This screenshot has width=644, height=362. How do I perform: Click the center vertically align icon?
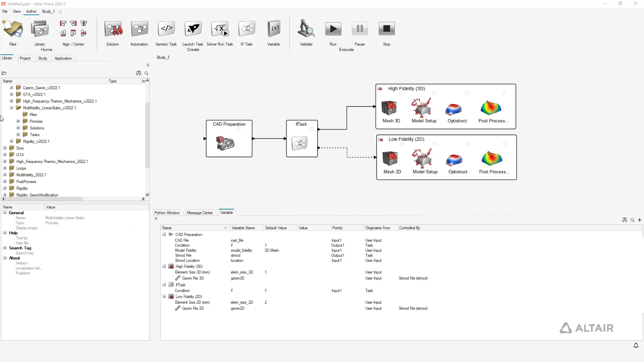click(84, 33)
